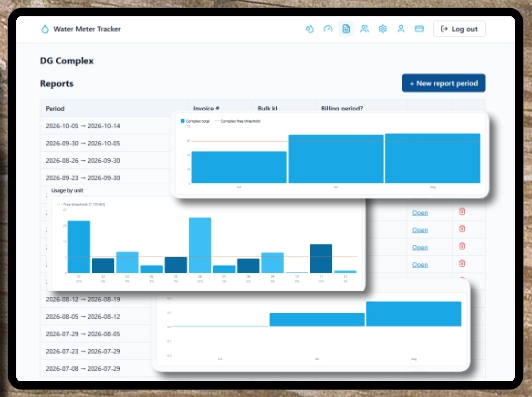The width and height of the screenshot is (532, 397).
Task: Select row 2026-08-05 → 2026-08-12
Action: point(96,317)
